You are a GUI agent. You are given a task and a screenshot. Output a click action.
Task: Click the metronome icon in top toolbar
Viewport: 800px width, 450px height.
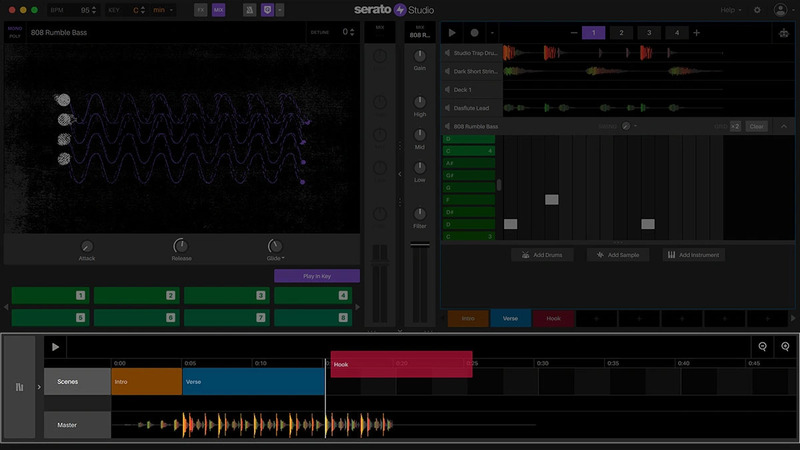[x=249, y=10]
